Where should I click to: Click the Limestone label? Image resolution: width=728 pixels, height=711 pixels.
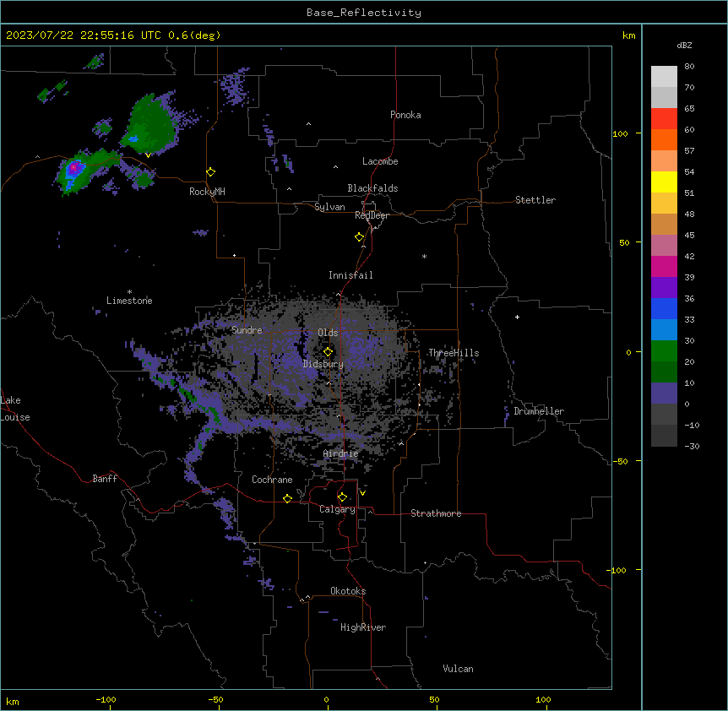click(x=129, y=301)
